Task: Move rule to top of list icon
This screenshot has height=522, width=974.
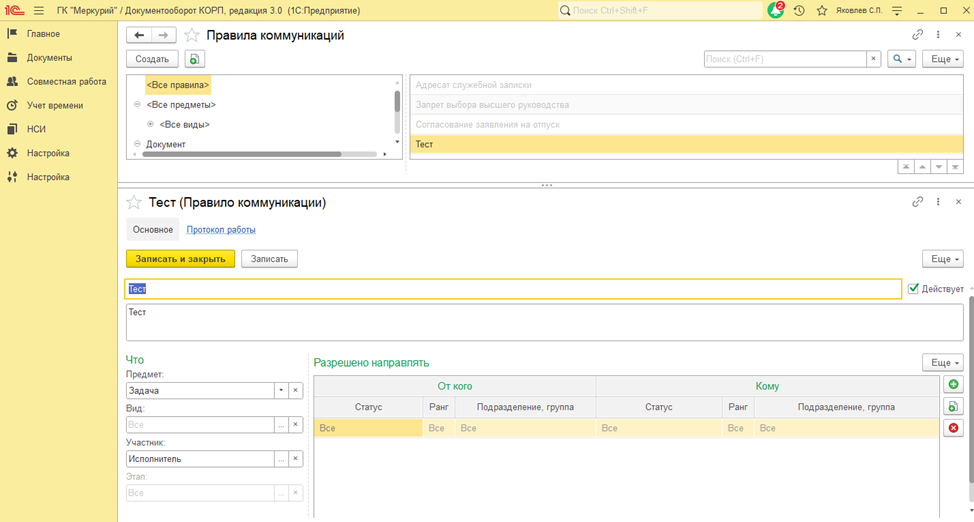Action: tap(906, 167)
